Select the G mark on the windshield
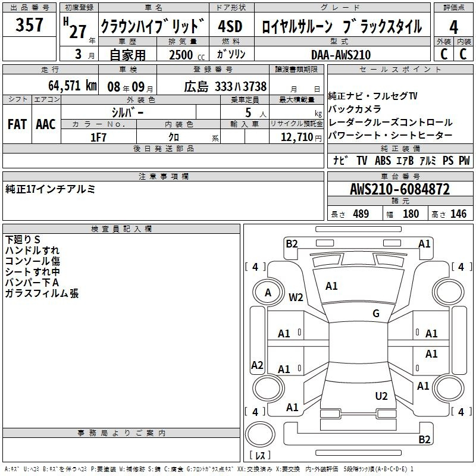The height and width of the screenshot is (476, 476). point(376,313)
